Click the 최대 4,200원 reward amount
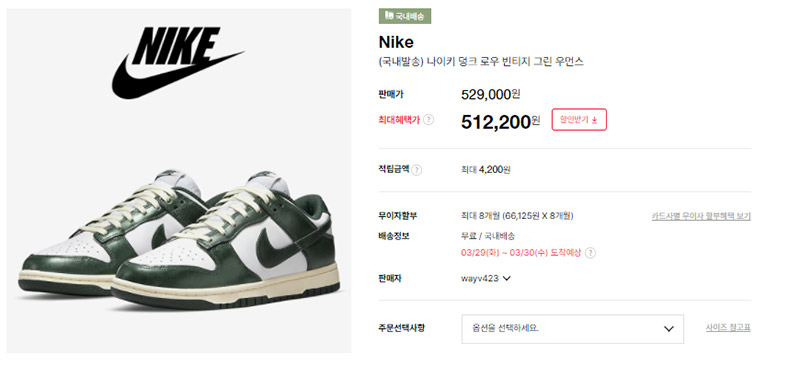Screen dimensions: 800x366 coord(486,170)
